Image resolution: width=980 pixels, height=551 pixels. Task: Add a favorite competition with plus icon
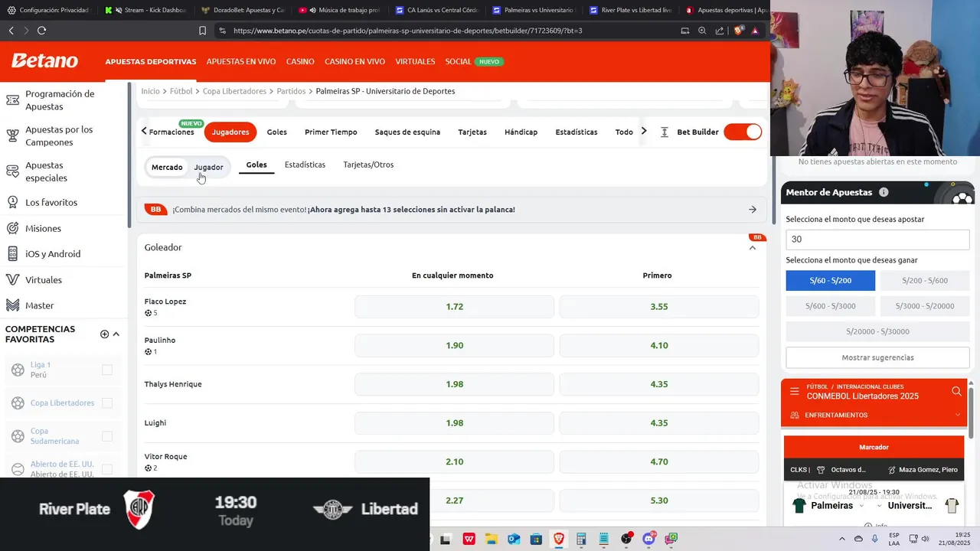pos(104,334)
